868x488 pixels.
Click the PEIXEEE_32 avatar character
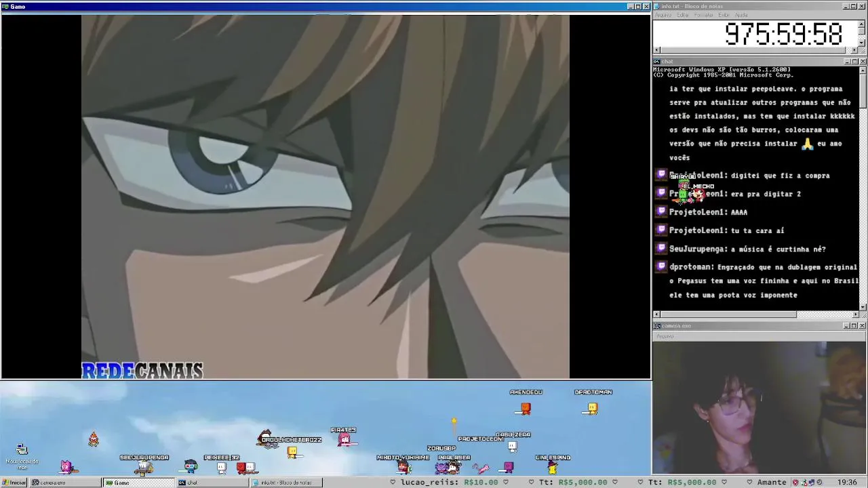point(221,468)
